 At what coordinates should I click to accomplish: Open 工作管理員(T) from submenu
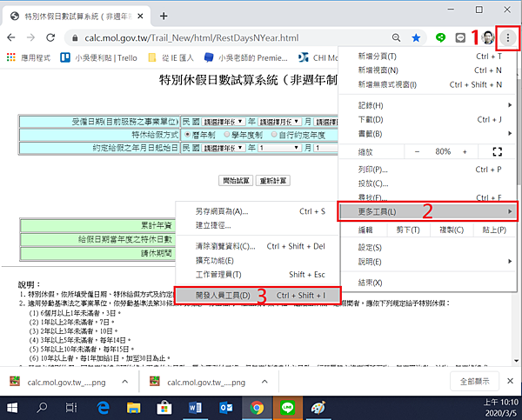click(x=258, y=275)
